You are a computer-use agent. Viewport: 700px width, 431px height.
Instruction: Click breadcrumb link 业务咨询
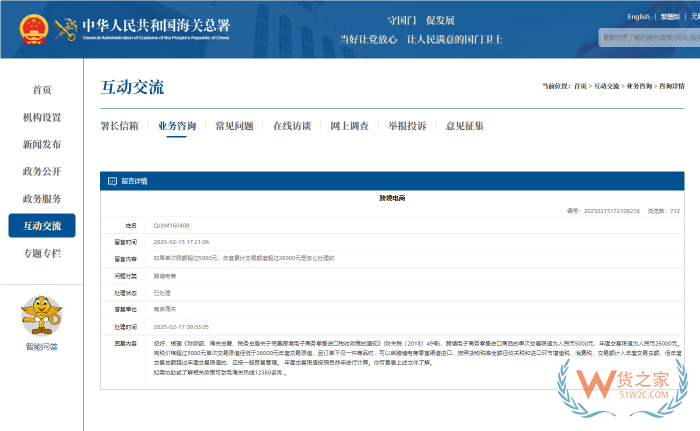click(x=639, y=86)
